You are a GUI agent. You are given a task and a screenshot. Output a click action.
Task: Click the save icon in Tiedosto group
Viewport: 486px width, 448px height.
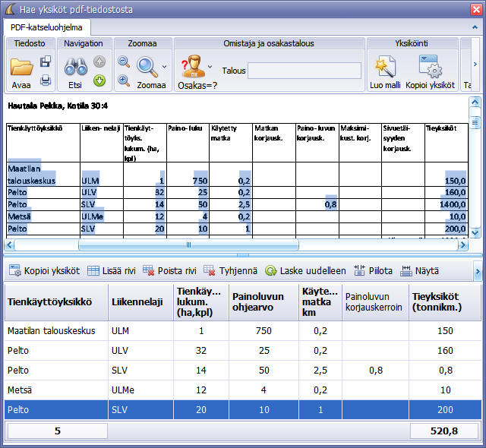point(45,62)
